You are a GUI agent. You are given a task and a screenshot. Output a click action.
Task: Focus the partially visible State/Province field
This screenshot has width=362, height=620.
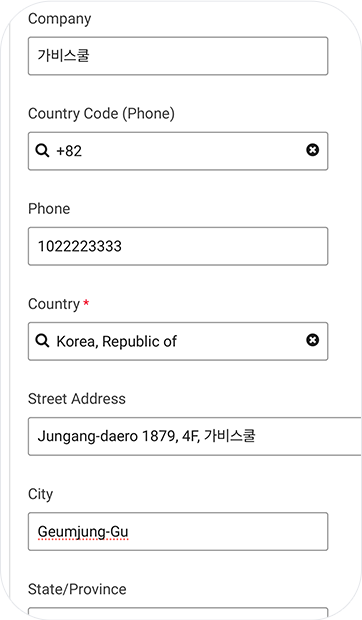[178, 614]
